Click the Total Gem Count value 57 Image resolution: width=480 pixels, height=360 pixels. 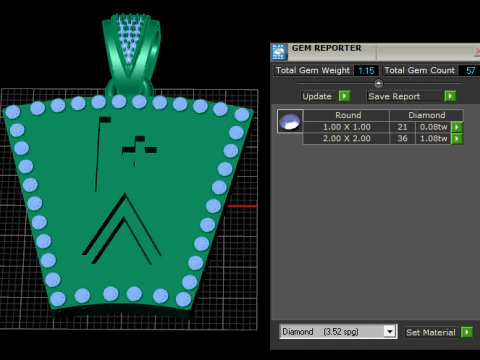(x=470, y=71)
